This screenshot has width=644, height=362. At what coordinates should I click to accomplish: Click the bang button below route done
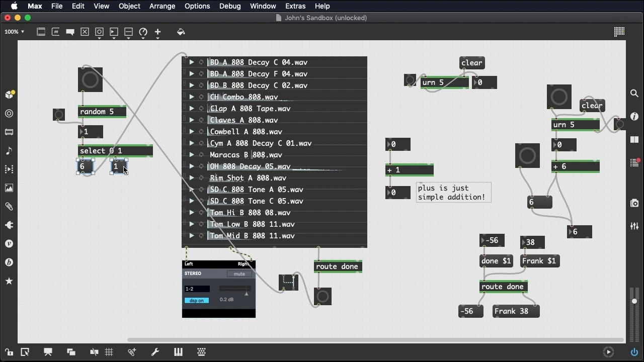click(x=323, y=296)
